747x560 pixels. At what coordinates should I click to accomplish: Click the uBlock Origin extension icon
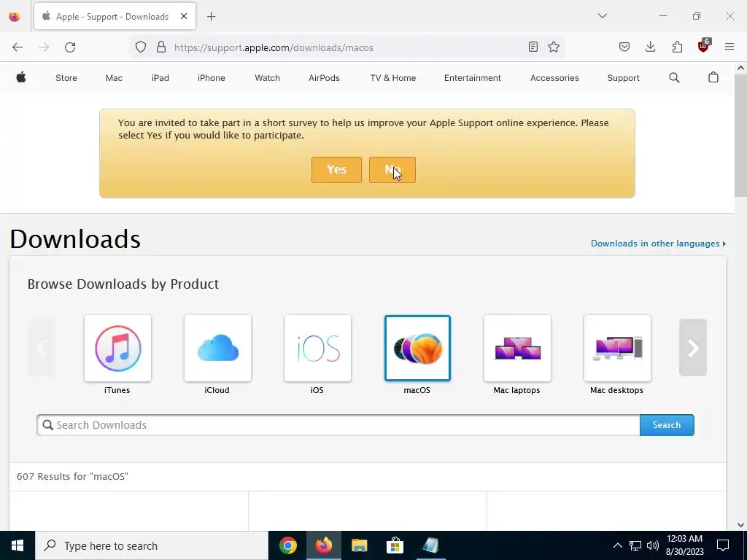[704, 46]
